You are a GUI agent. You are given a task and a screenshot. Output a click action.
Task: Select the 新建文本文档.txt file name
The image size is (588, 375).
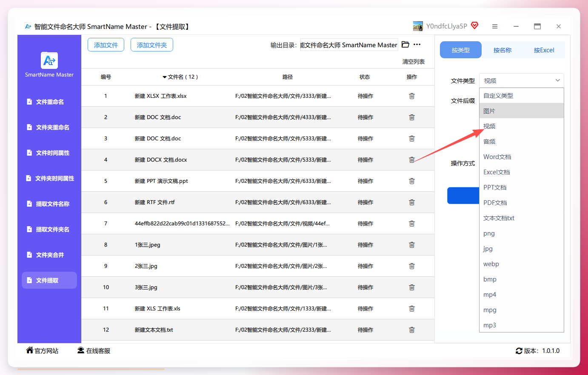click(x=154, y=330)
